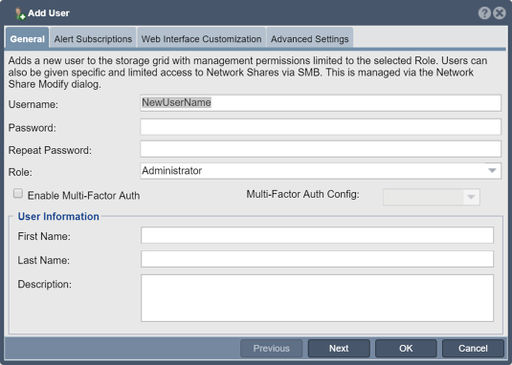Click the Add User title icon
Viewport: 512px width, 365px height.
coord(20,14)
